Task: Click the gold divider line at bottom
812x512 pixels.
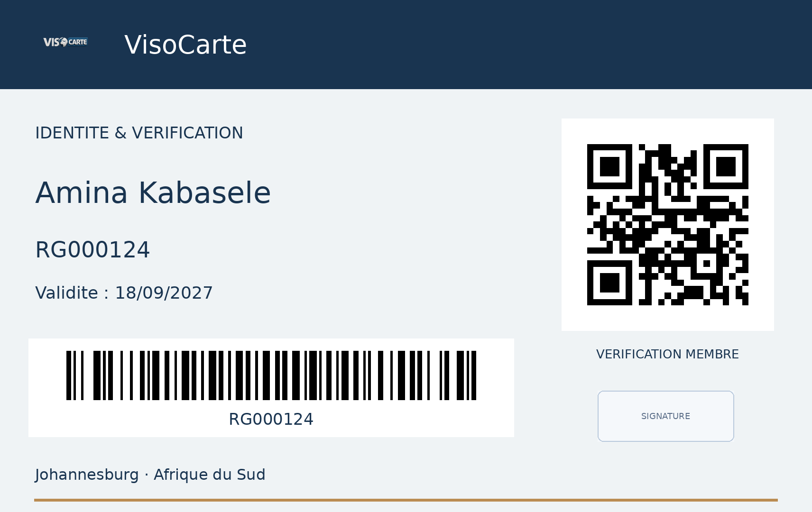Action: pyautogui.click(x=406, y=500)
